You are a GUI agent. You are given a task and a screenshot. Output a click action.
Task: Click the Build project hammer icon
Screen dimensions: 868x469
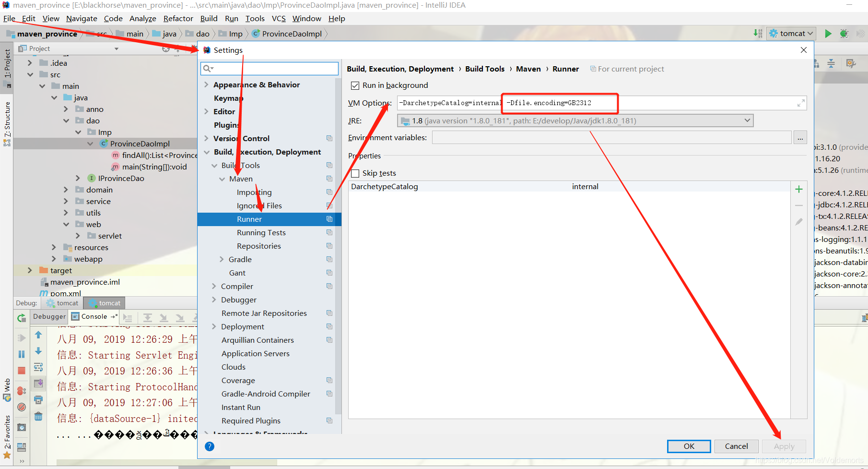[x=758, y=34]
